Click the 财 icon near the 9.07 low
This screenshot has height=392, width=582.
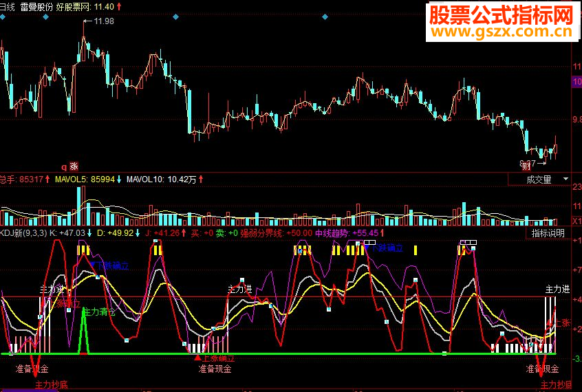pos(526,166)
